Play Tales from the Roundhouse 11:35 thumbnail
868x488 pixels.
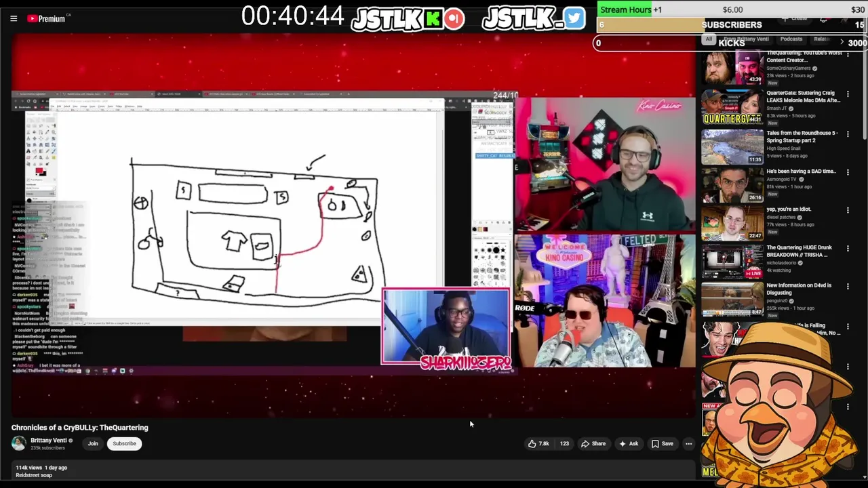[x=732, y=146]
